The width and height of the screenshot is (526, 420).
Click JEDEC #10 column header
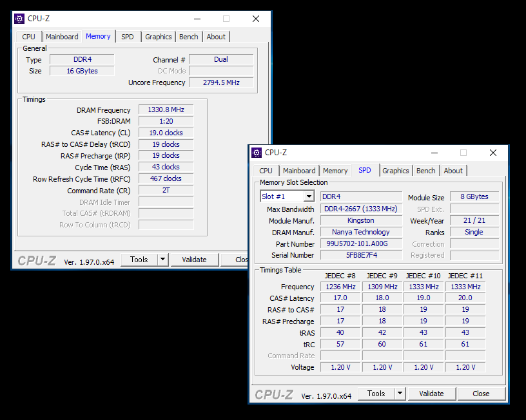(x=424, y=276)
